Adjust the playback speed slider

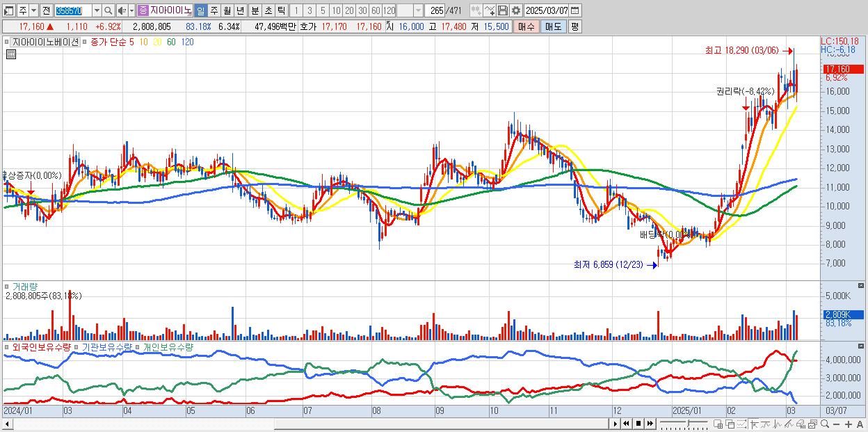[x=684, y=424]
